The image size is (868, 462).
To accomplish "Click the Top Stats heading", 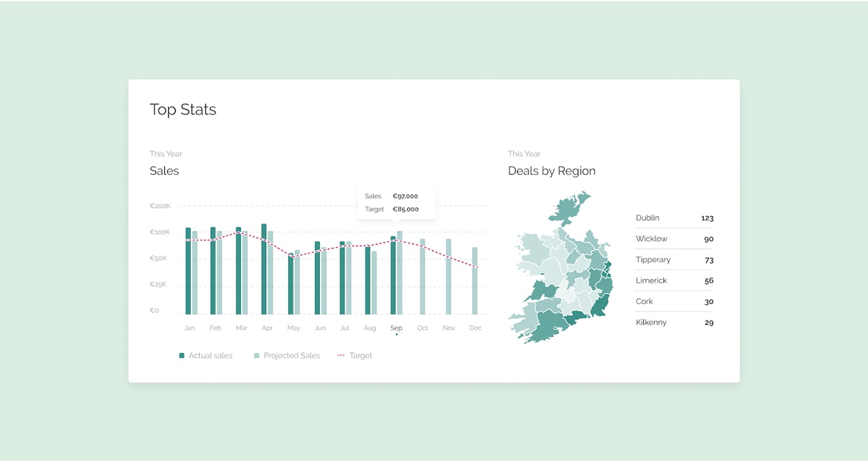I will pos(183,109).
